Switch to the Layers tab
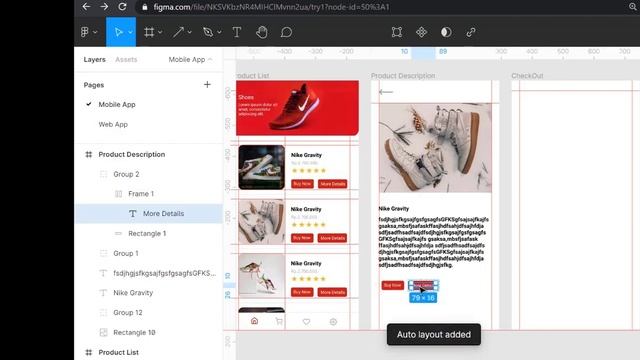Screen dimensions: 640x360 pyautogui.click(x=94, y=59)
